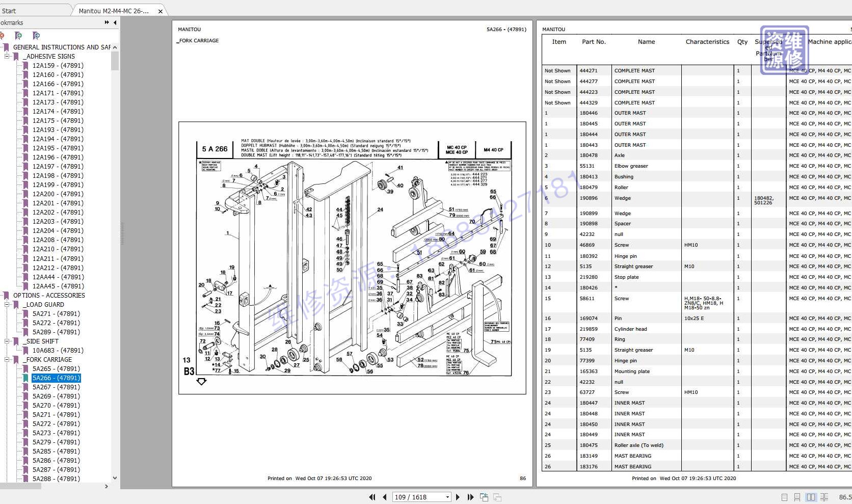The image size is (852, 504).
Task: Go to the first page
Action: [372, 497]
